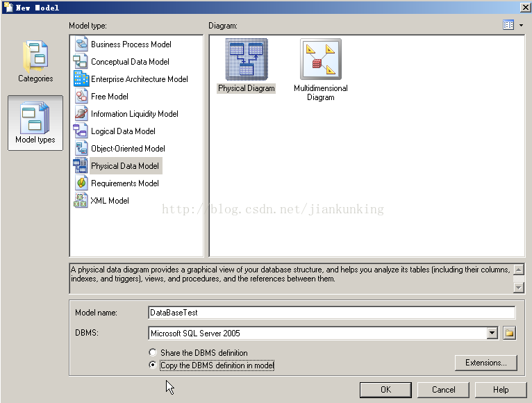
Task: Open the Extensions... dialog
Action: [486, 363]
